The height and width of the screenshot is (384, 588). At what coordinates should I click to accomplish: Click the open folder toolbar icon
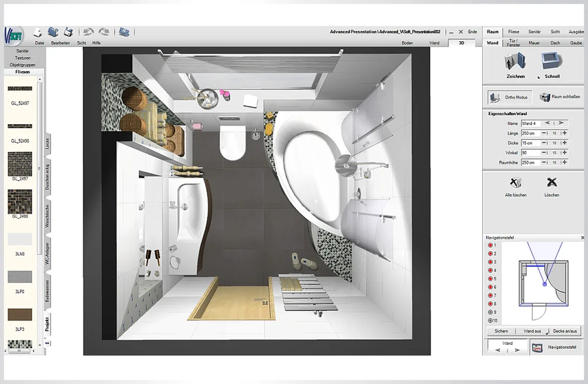53,32
